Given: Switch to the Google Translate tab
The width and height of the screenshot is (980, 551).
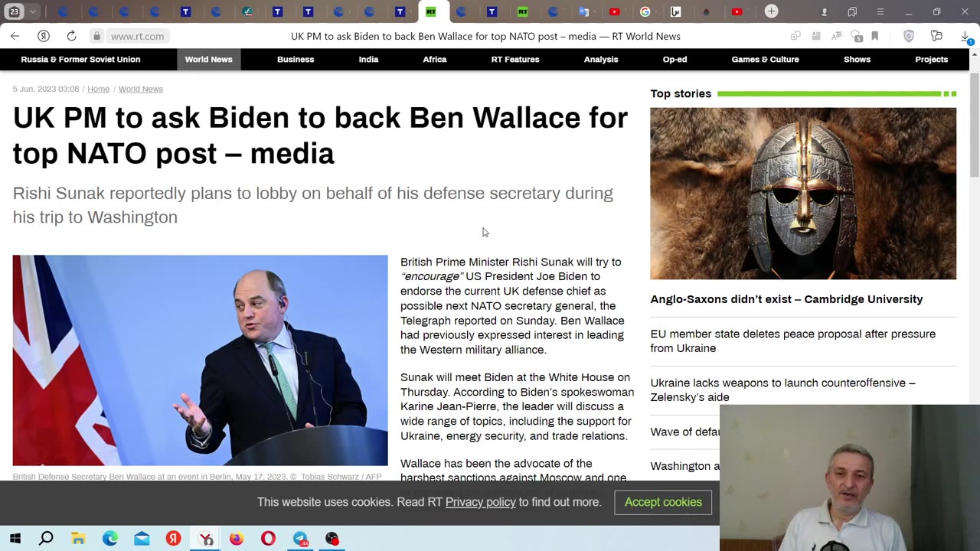Looking at the screenshot, I should point(583,11).
